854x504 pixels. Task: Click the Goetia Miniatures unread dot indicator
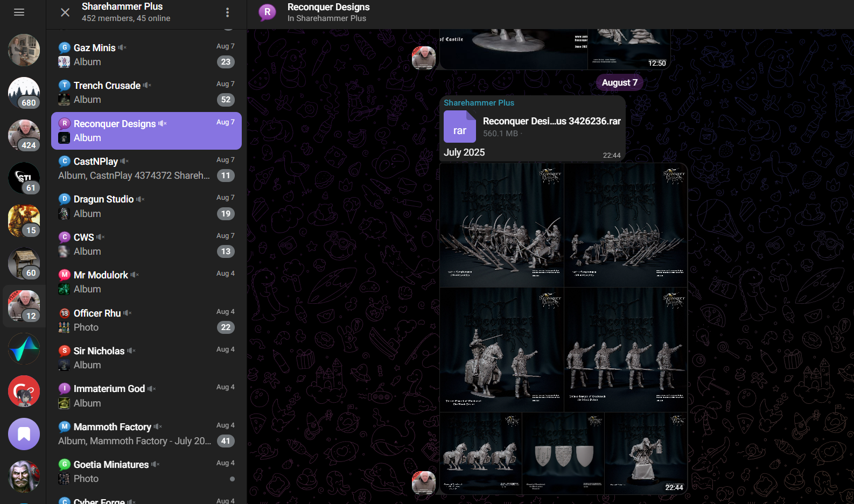tap(232, 479)
